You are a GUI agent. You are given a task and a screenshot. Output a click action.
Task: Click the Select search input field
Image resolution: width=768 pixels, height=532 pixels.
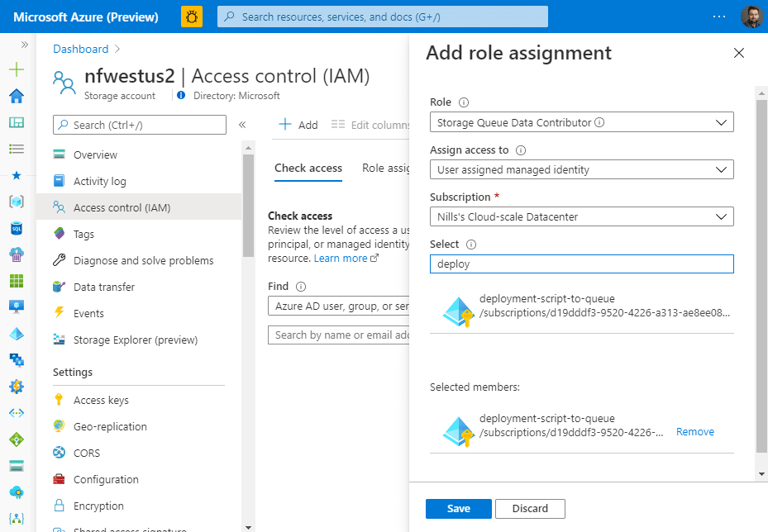pos(582,264)
